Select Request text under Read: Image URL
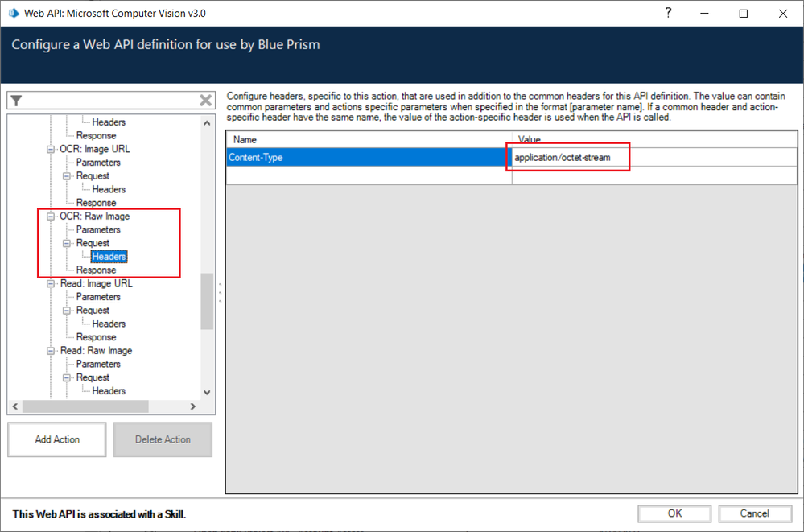The height and width of the screenshot is (532, 804). pyautogui.click(x=93, y=311)
